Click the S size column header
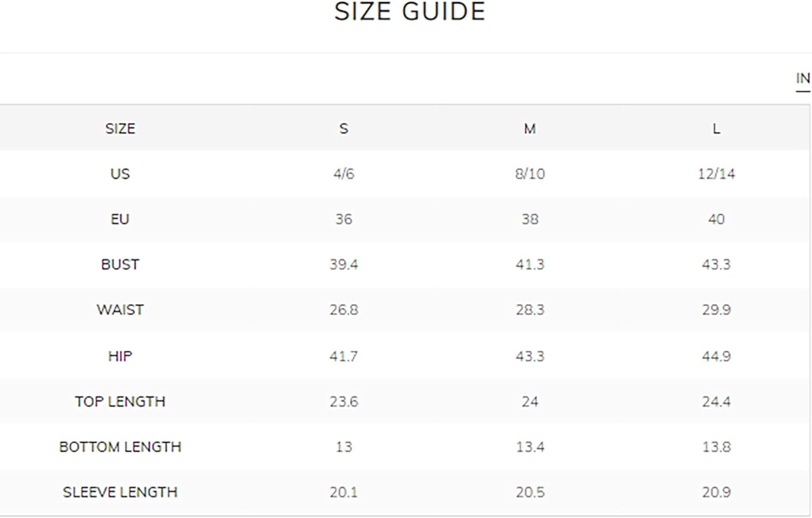Image resolution: width=812 pixels, height=518 pixels. [344, 128]
